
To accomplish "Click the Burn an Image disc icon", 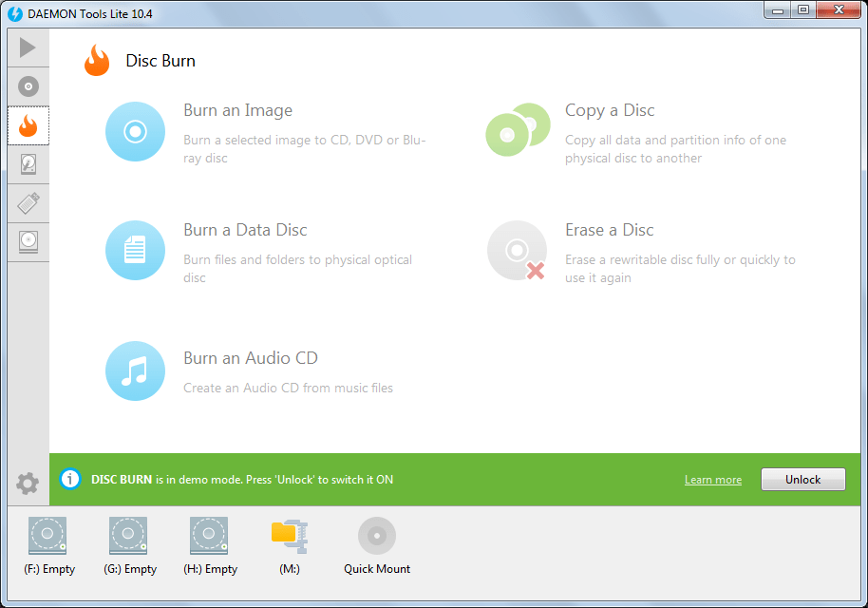I will coord(135,131).
